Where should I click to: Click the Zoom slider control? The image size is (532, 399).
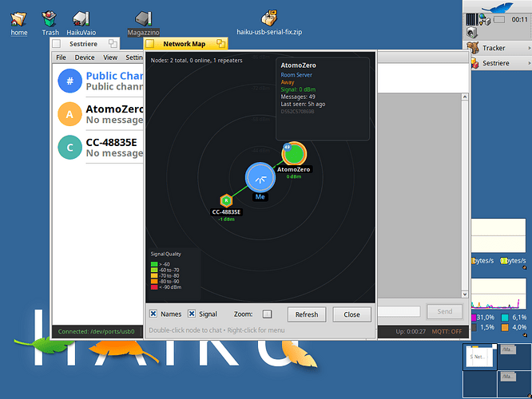pos(267,314)
